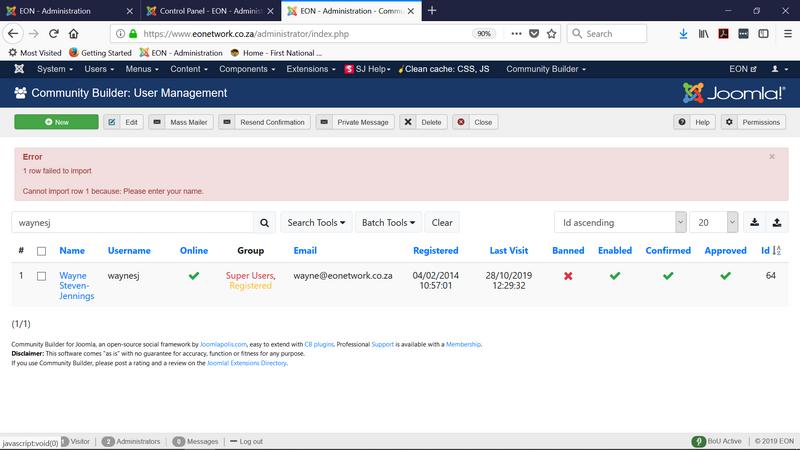
Task: Open the Content dropdown menu
Action: pyautogui.click(x=189, y=69)
